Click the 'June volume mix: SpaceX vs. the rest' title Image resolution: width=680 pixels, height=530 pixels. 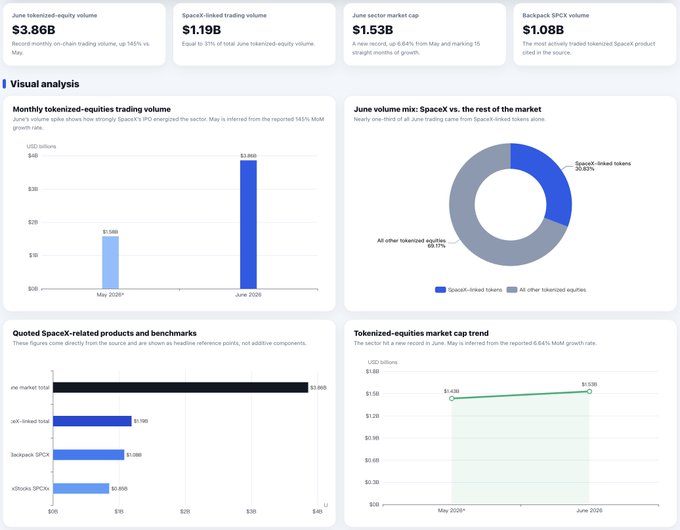point(447,109)
